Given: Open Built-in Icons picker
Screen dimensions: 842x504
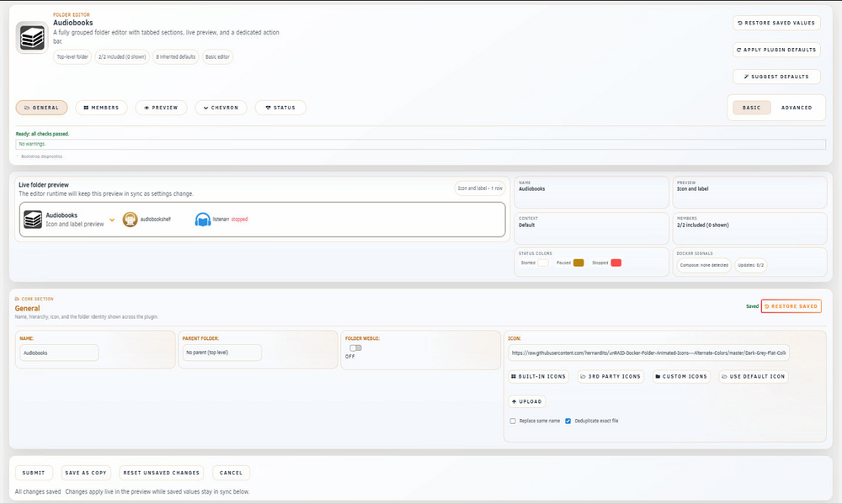Looking at the screenshot, I should pos(539,376).
